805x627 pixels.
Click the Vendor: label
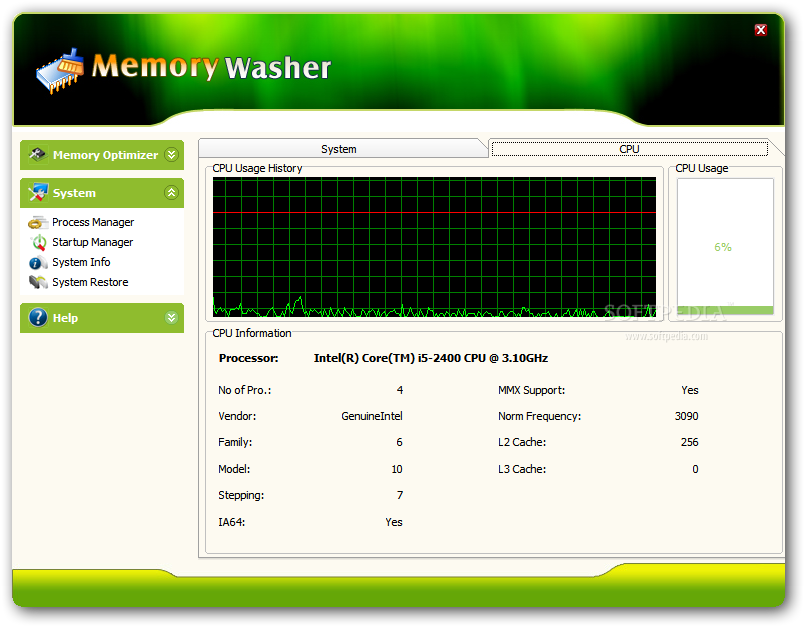click(237, 416)
